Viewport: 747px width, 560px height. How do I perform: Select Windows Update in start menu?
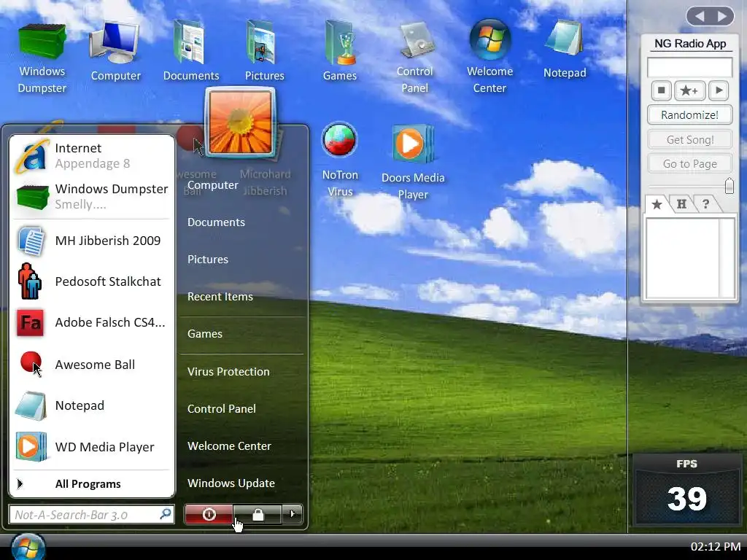point(231,483)
